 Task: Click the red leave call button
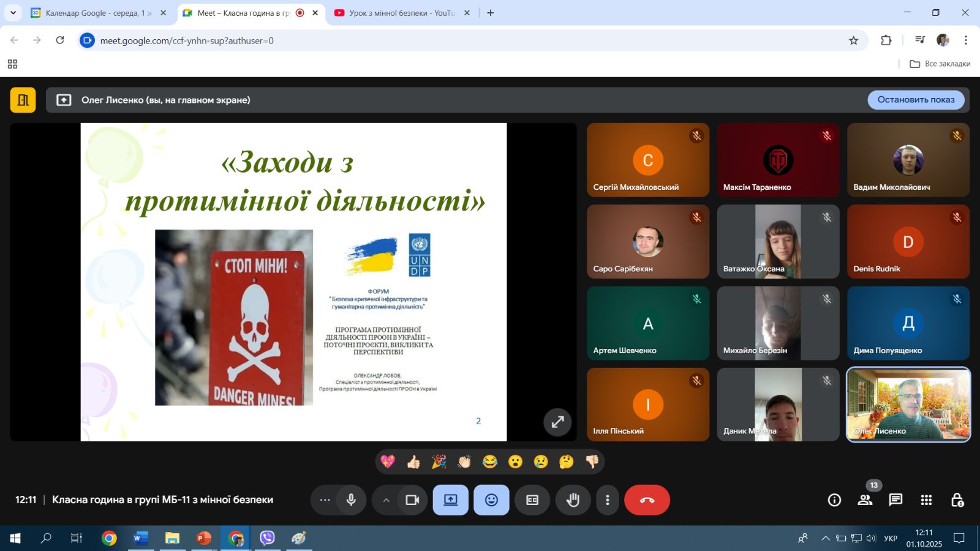click(x=647, y=500)
